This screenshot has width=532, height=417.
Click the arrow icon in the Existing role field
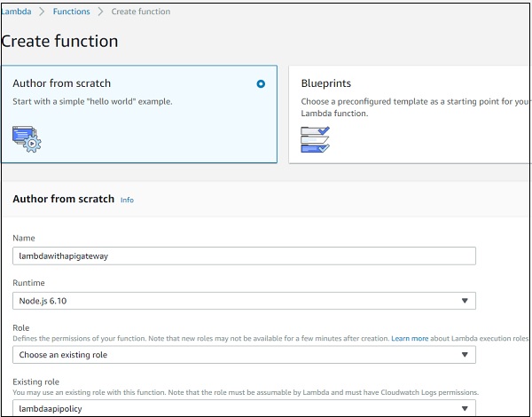(465, 407)
